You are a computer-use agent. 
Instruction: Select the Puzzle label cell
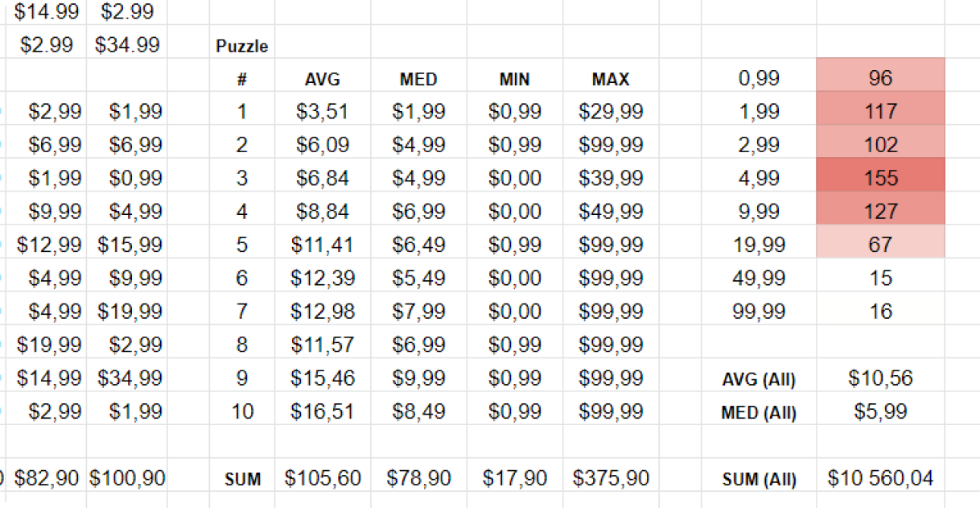click(241, 46)
